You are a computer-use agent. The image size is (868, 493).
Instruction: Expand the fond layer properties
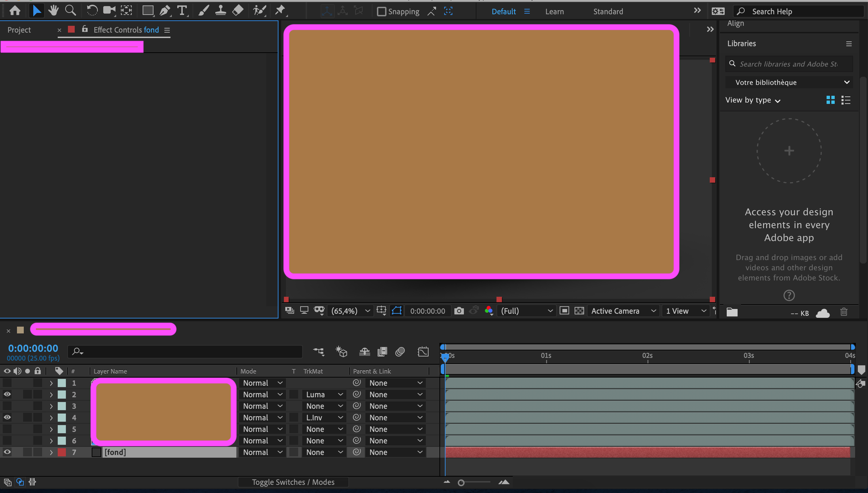click(51, 452)
